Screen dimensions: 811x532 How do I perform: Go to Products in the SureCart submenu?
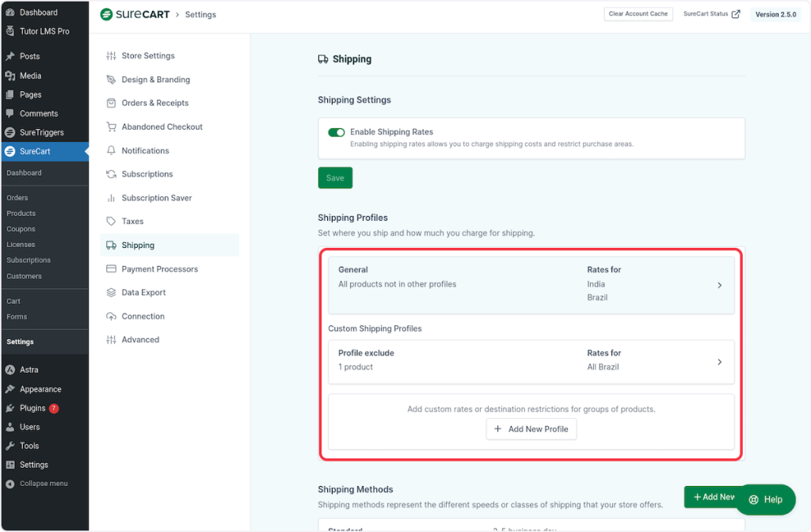point(21,214)
